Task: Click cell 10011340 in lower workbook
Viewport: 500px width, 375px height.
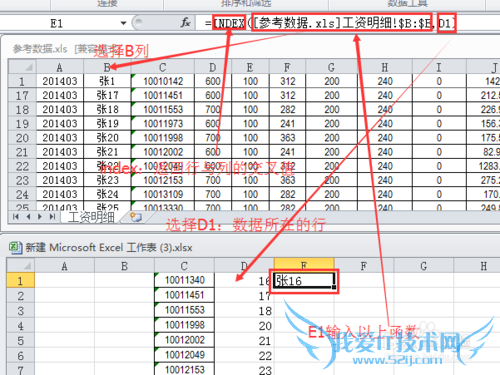Action: point(184,280)
